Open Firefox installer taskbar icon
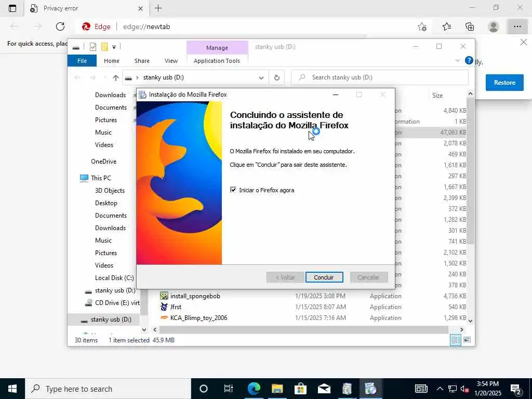 [370, 389]
